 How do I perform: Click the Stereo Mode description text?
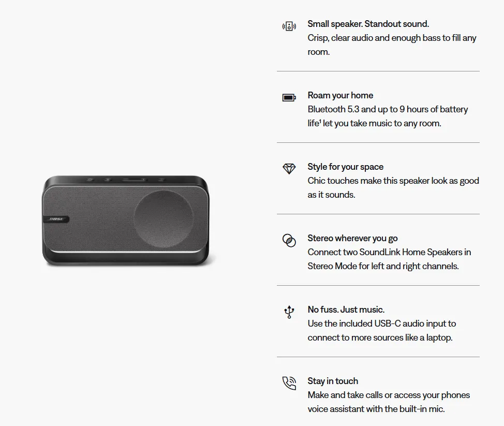tap(389, 259)
